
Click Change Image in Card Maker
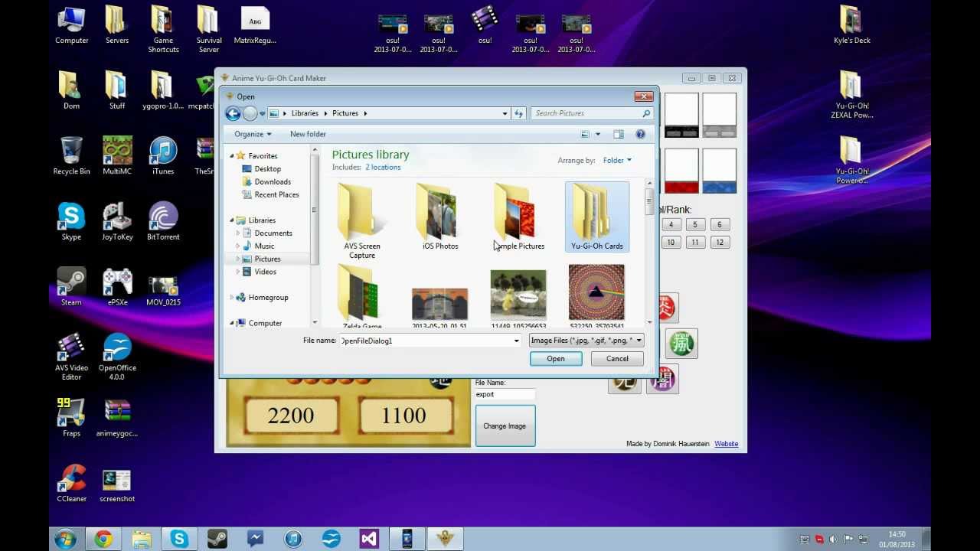coord(505,425)
